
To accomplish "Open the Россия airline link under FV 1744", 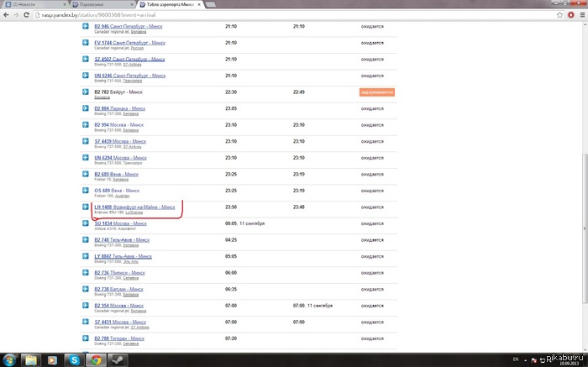I will (x=137, y=49).
